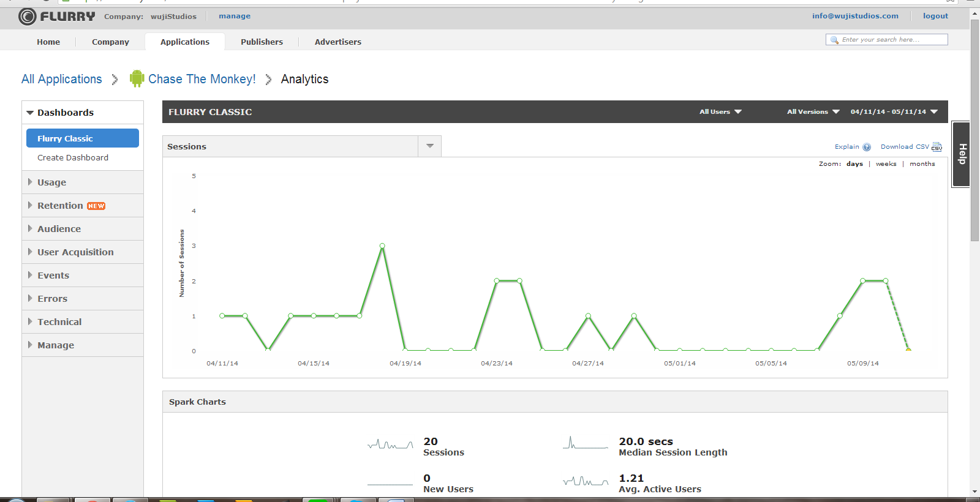Viewport: 980px width, 502px height.
Task: Open the Publishers tab
Action: (x=262, y=42)
